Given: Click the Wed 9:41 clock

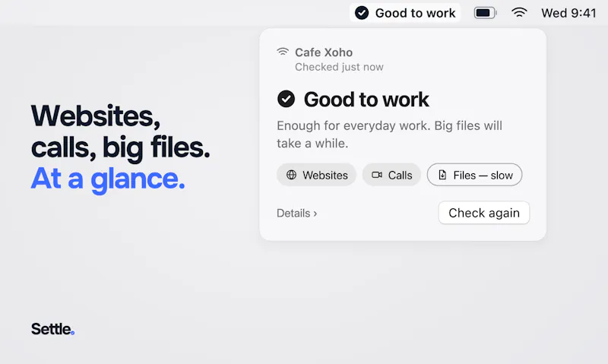Looking at the screenshot, I should (x=568, y=13).
